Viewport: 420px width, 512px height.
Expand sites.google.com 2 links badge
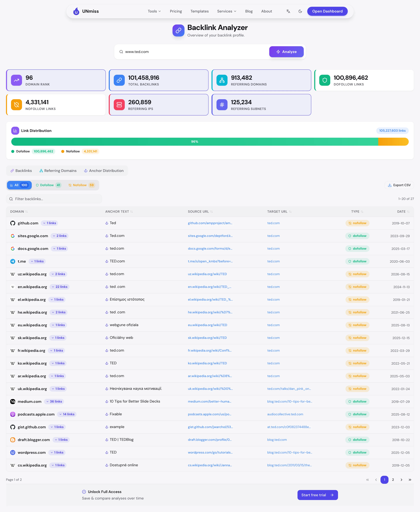59,236
